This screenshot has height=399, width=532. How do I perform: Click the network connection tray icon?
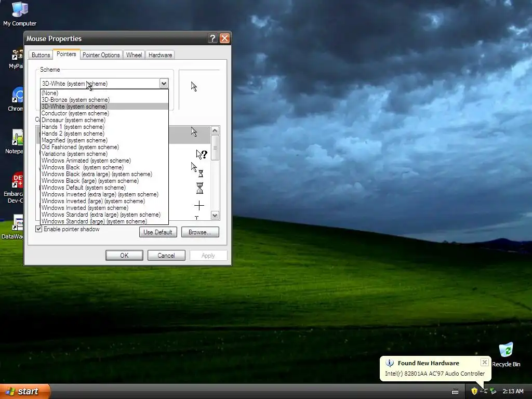(x=484, y=391)
